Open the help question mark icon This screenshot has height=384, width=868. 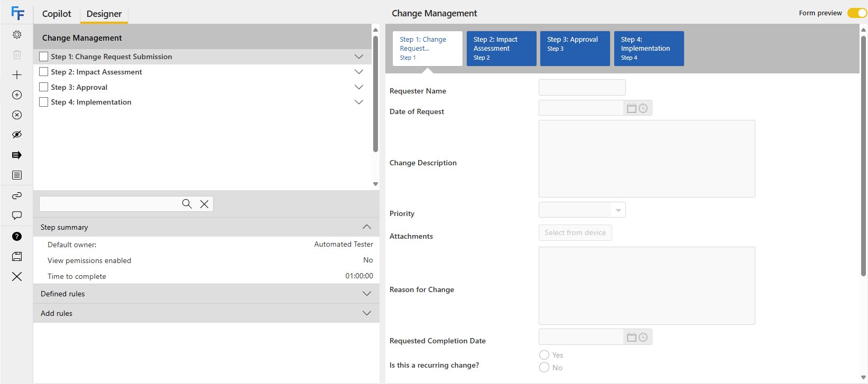click(17, 236)
